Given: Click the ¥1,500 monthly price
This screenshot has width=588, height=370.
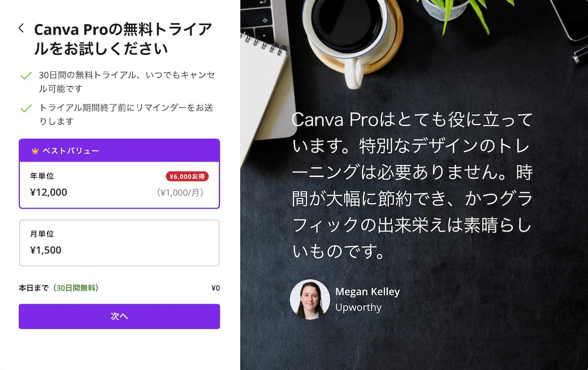Looking at the screenshot, I should (46, 250).
